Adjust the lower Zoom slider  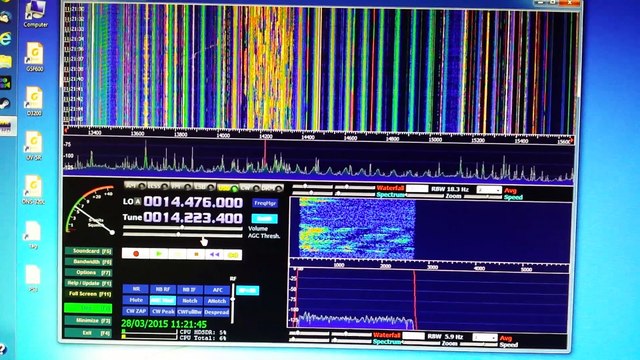(420, 343)
